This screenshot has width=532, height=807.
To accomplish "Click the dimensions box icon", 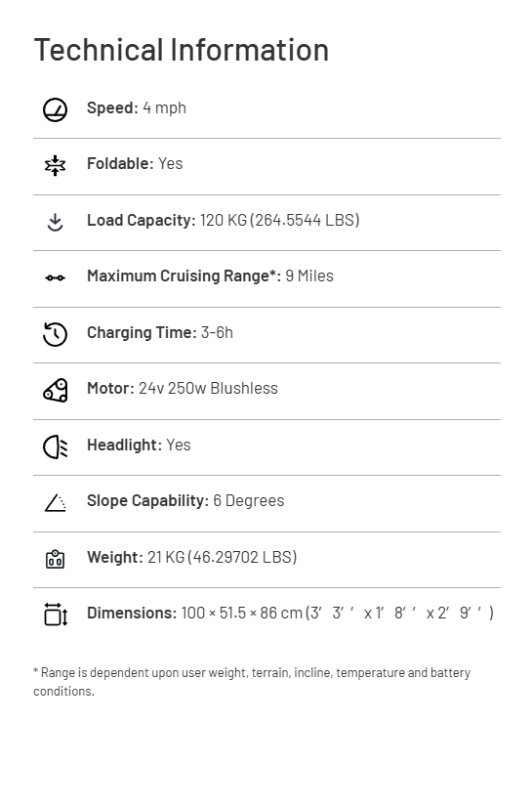I will click(56, 615).
